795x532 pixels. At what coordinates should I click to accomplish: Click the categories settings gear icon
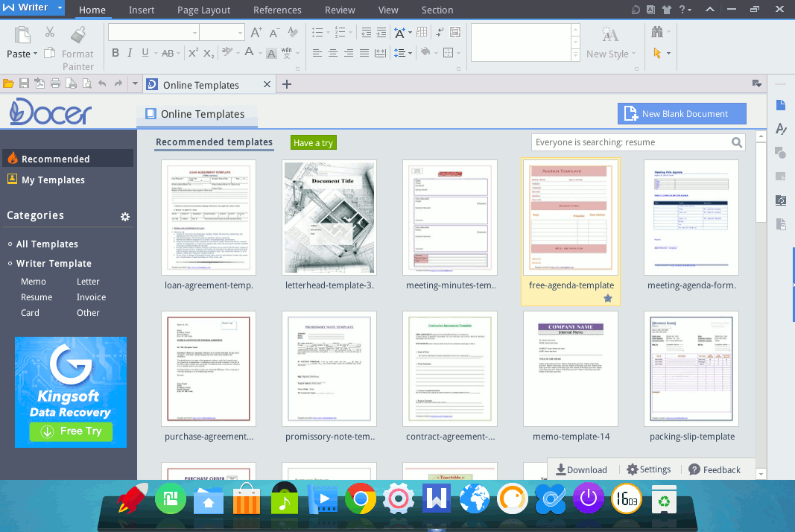point(125,216)
